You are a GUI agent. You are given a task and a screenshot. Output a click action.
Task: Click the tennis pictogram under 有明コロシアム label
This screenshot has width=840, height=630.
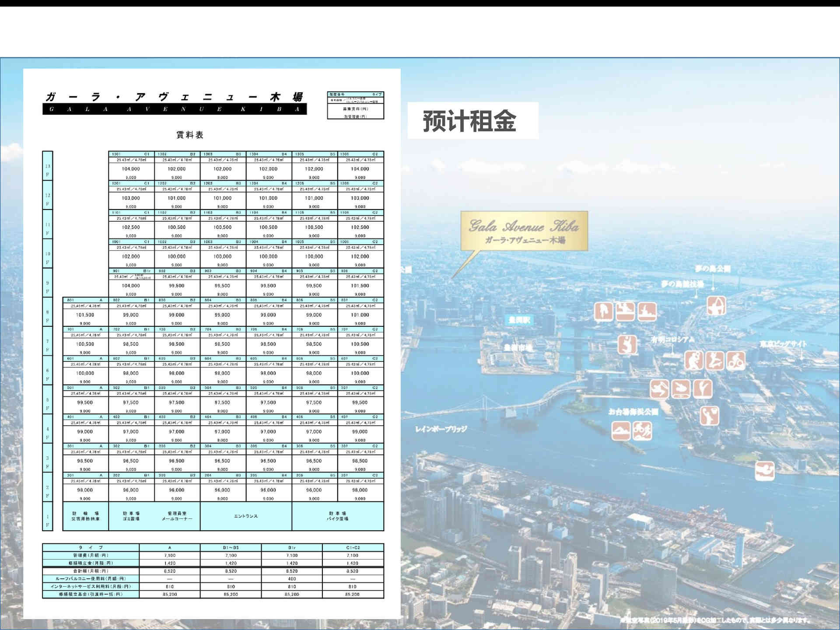694,360
